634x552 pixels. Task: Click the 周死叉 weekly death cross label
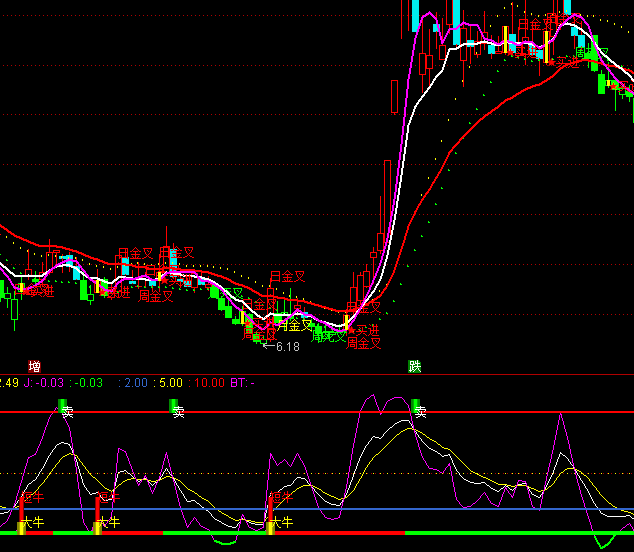[328, 337]
